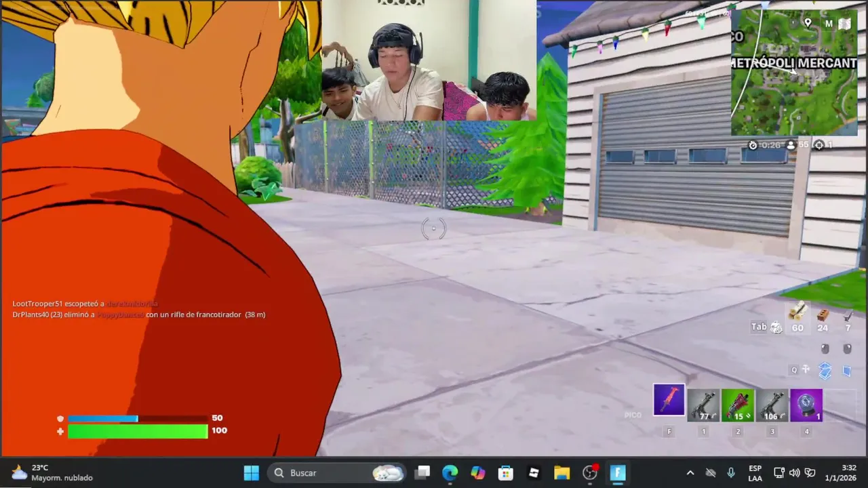The height and width of the screenshot is (488, 868).
Task: Select the pickaxe slot labeled F
Action: pos(669,399)
